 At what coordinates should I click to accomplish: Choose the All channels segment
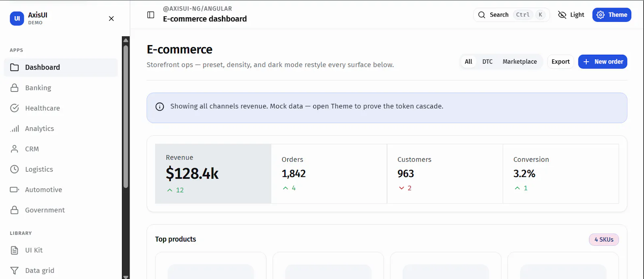tap(469, 62)
